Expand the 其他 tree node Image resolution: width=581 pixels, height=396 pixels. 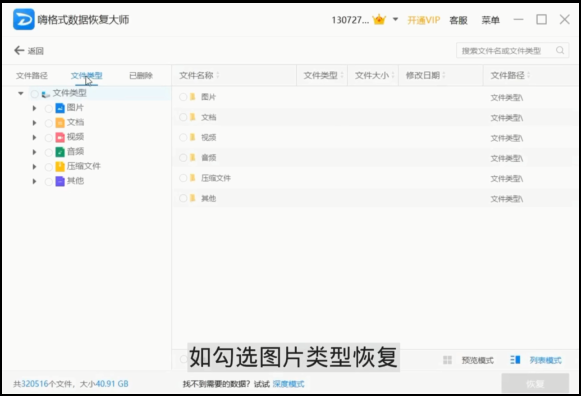(34, 181)
